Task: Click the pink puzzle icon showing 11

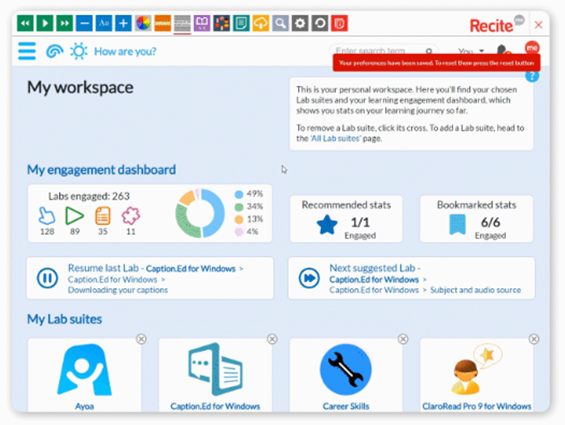Action: pos(130,216)
